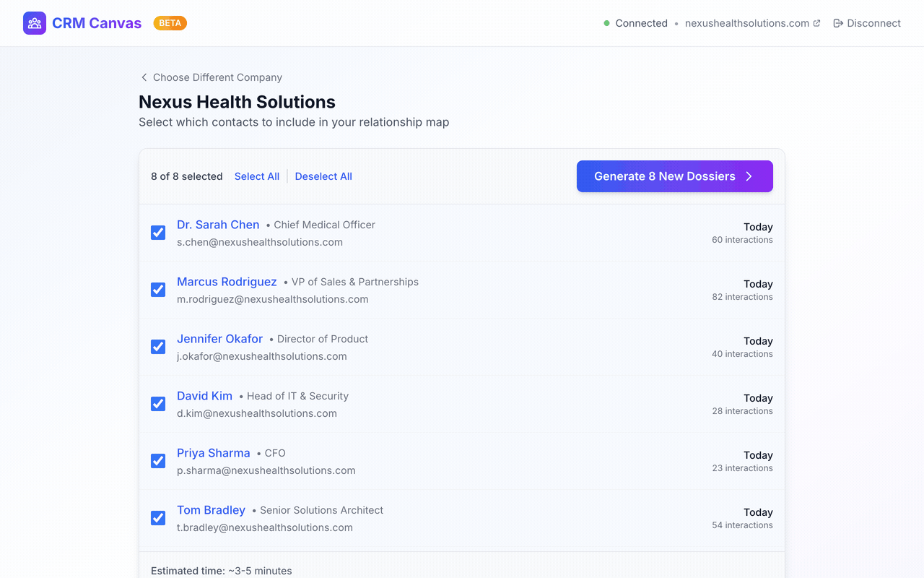This screenshot has height=578, width=924.
Task: Toggle Marcus Rodriguez's checkbox off
Action: tap(157, 290)
